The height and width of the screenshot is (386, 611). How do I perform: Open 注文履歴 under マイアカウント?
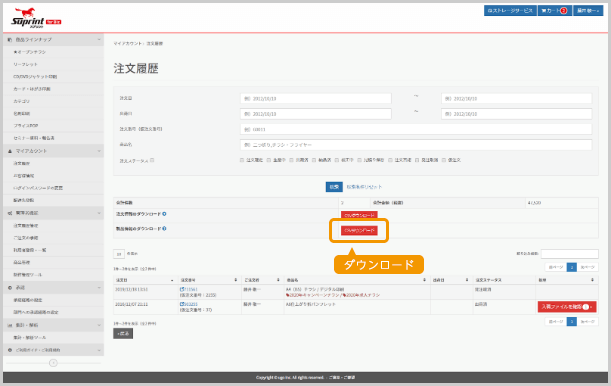point(21,163)
